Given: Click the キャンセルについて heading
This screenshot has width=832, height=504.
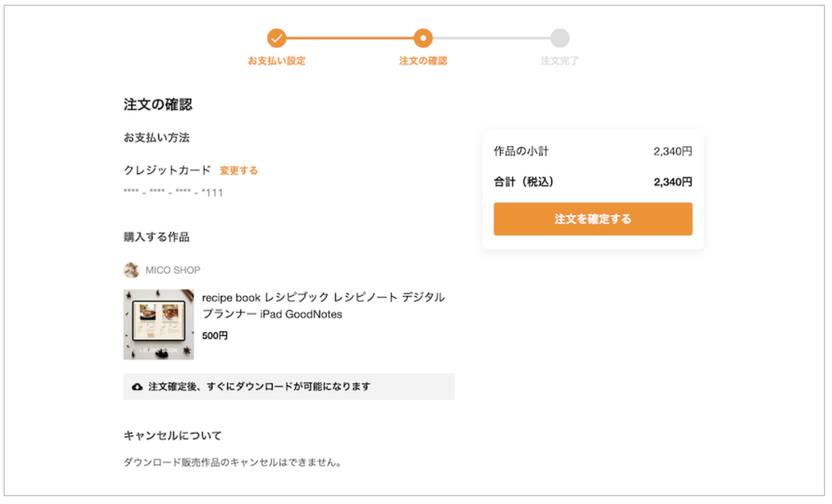Looking at the screenshot, I should coord(172,436).
